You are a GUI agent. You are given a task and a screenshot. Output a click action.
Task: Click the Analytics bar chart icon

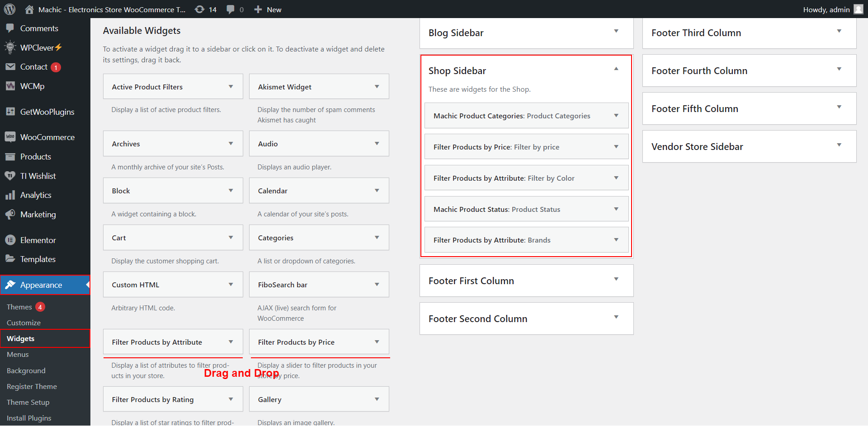[x=10, y=195]
